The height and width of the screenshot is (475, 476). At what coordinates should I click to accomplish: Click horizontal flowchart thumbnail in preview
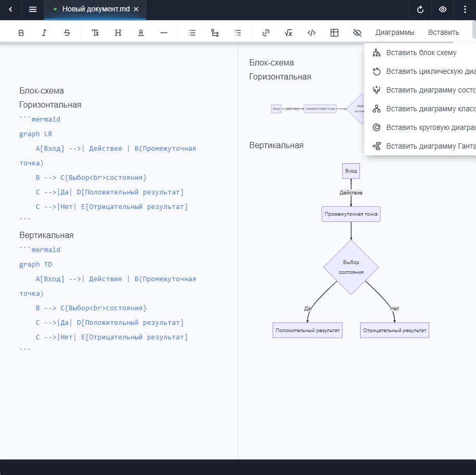(317, 109)
